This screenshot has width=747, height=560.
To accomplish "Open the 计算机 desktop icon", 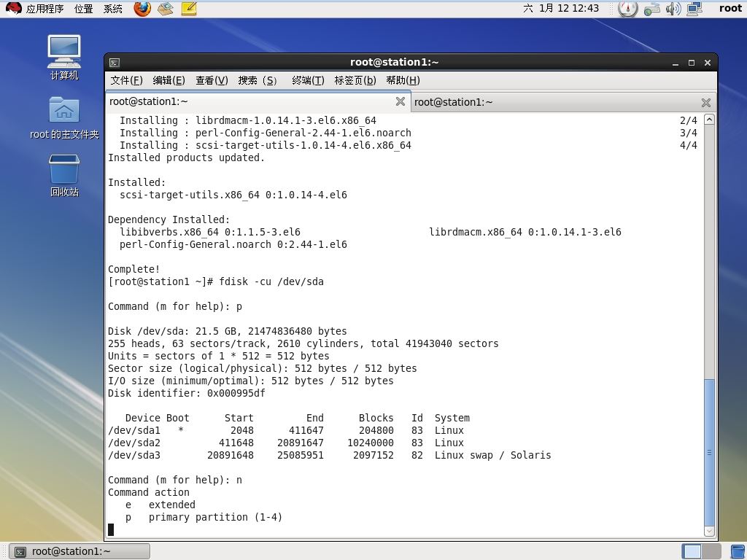I will tap(64, 57).
